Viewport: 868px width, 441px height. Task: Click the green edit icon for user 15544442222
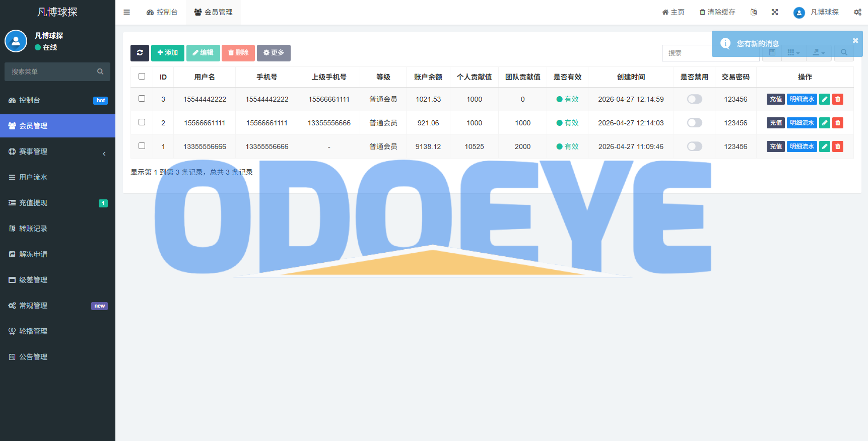pyautogui.click(x=825, y=99)
